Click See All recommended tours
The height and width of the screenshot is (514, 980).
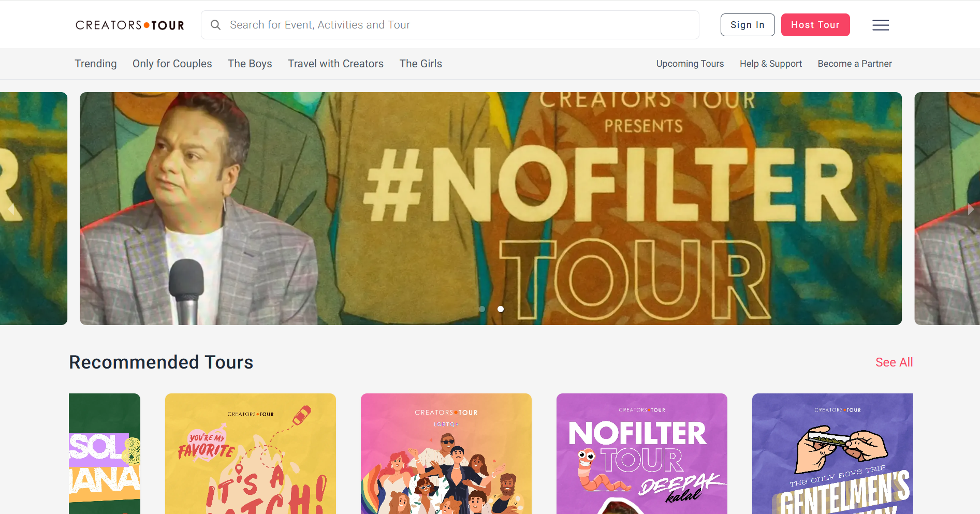click(x=894, y=362)
